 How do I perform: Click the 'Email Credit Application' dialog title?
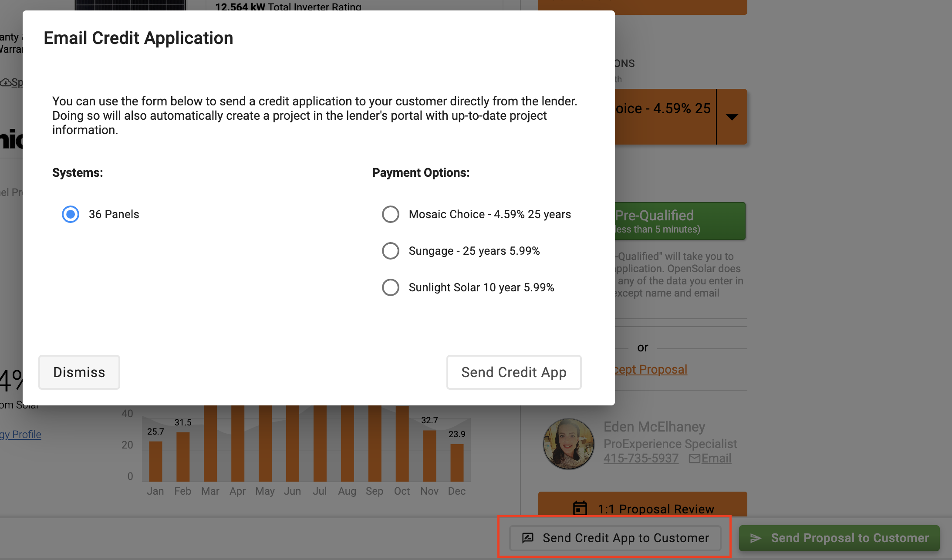click(x=138, y=38)
